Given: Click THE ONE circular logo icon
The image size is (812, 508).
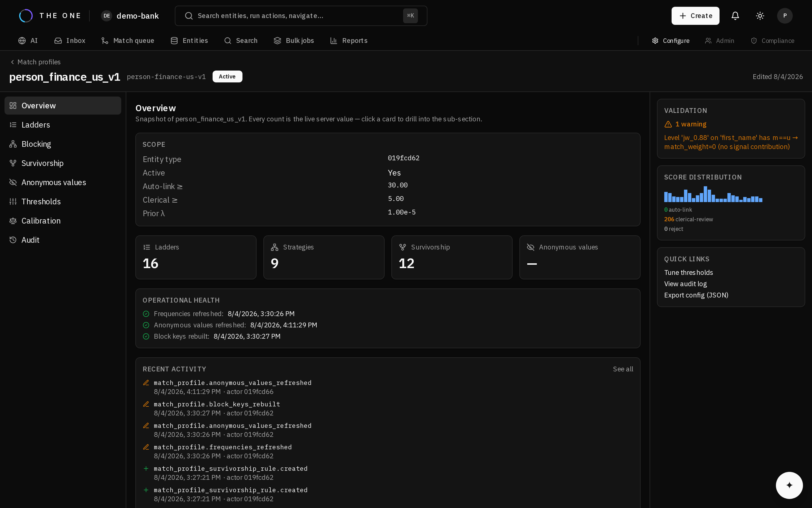Looking at the screenshot, I should click(x=26, y=16).
